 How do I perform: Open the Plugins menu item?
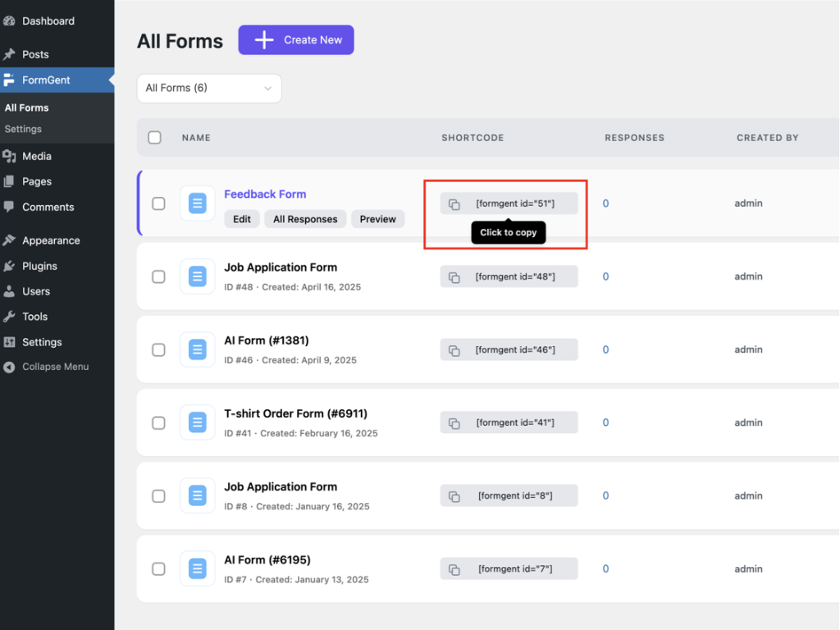click(x=57, y=266)
